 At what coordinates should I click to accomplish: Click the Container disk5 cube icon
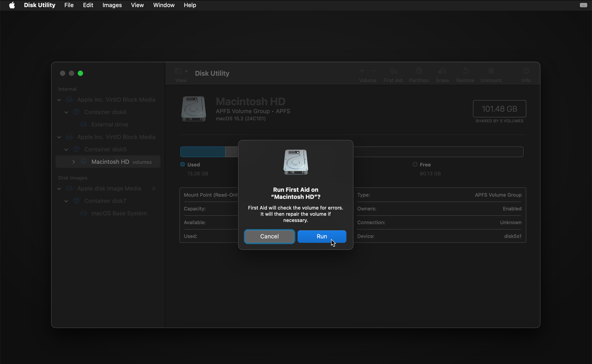76,149
